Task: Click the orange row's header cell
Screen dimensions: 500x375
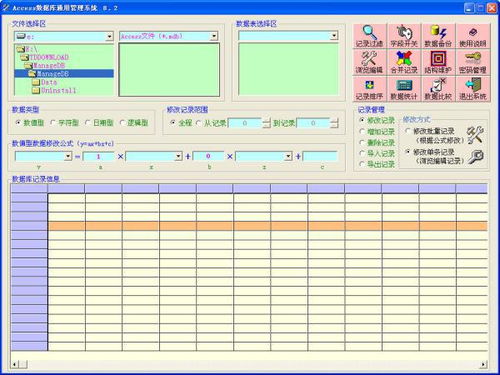Action: coord(29,226)
